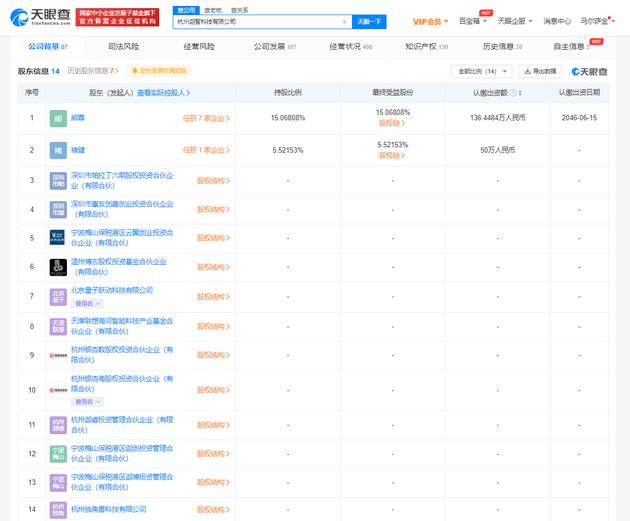Open the VIP会员 dropdown menu
This screenshot has height=521, width=630.
432,20
